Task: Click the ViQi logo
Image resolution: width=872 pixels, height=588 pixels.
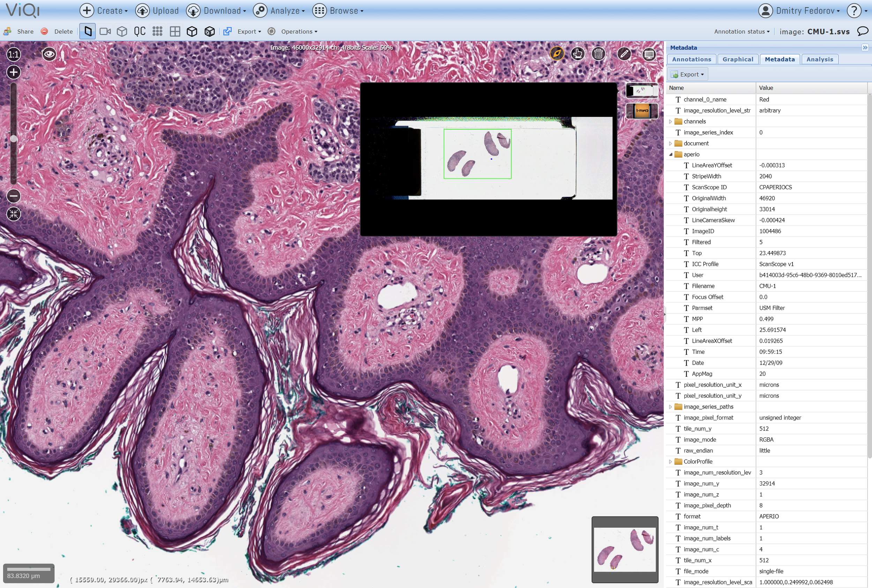Action: coord(23,10)
